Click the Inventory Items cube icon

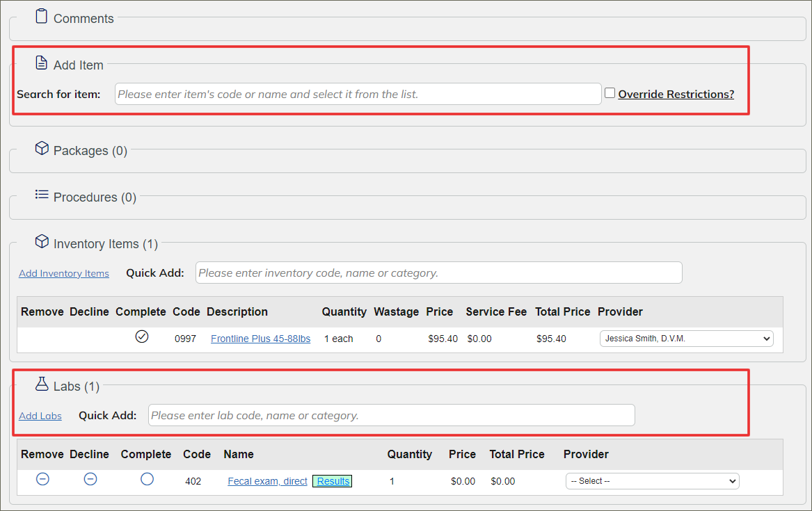coord(42,241)
